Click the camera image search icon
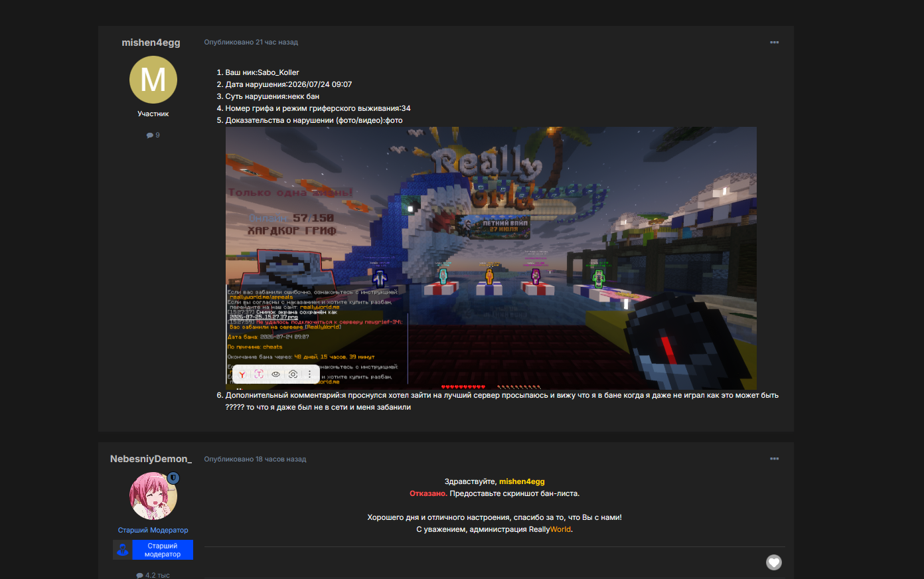The width and height of the screenshot is (924, 579). 293,374
